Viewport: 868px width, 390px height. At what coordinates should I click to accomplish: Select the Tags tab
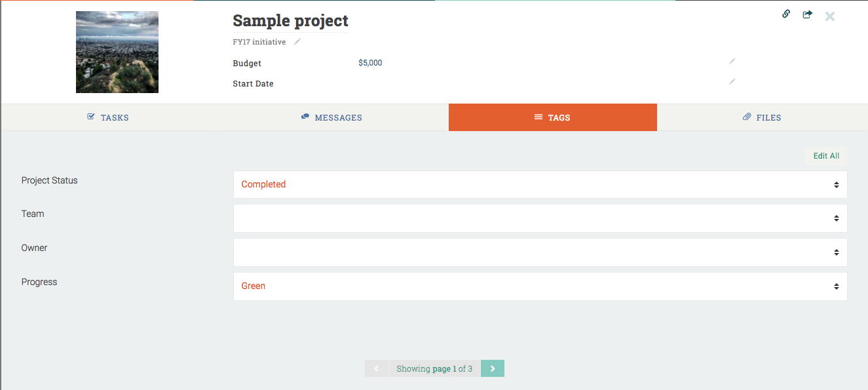pos(552,118)
